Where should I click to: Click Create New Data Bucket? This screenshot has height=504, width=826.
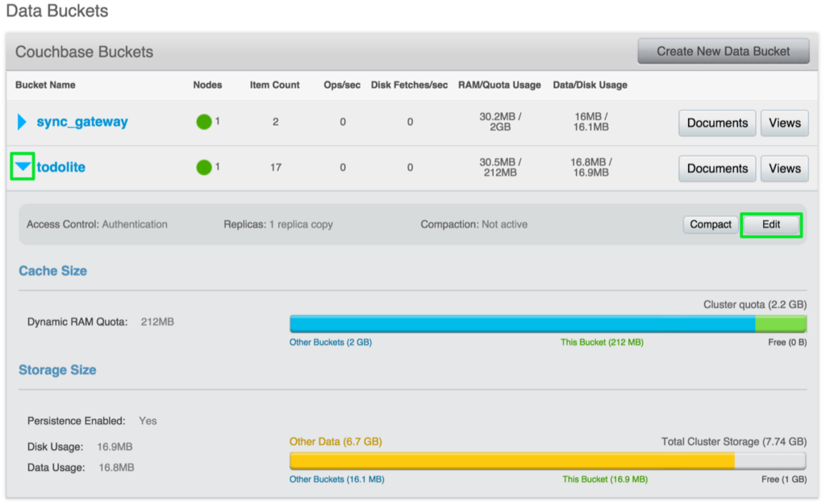point(724,51)
